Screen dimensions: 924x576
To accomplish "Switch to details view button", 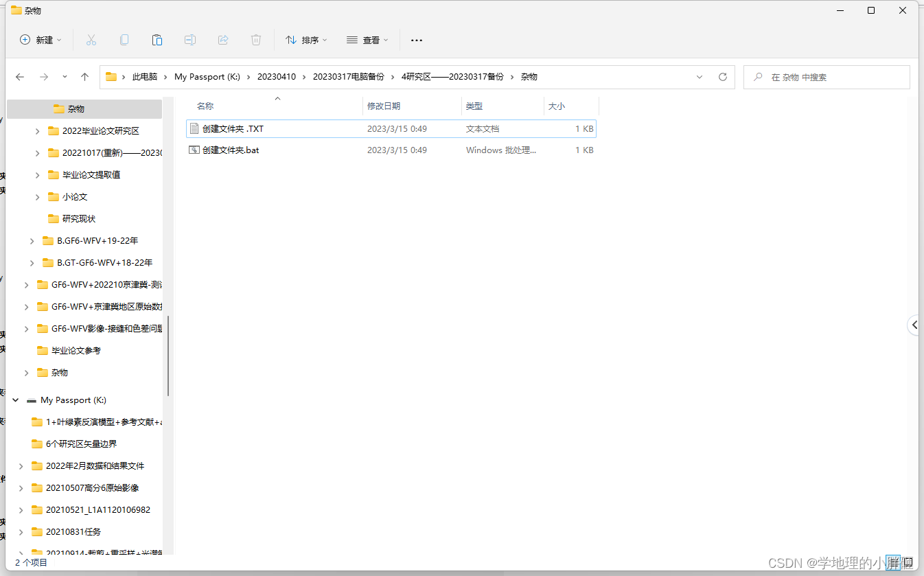I will point(892,562).
